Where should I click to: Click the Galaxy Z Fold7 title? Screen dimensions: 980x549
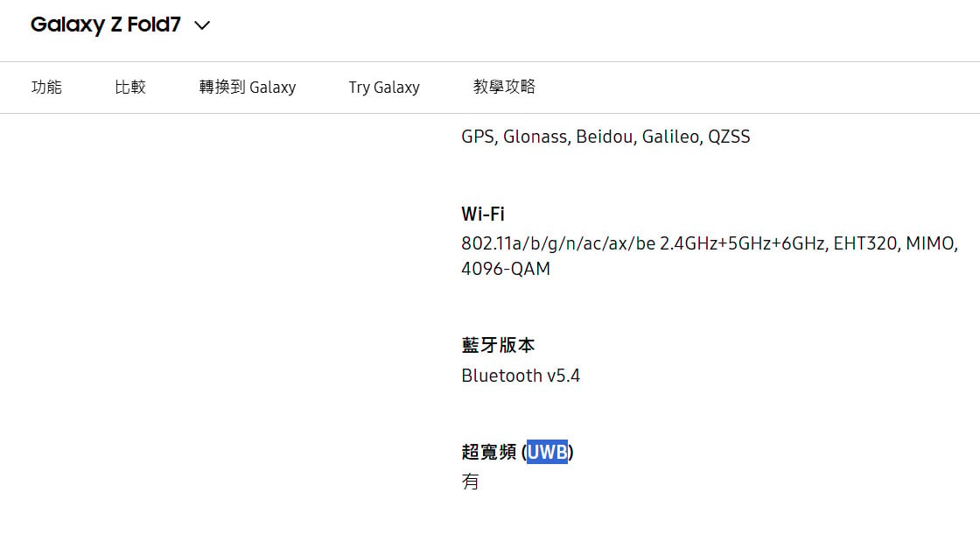pyautogui.click(x=106, y=25)
